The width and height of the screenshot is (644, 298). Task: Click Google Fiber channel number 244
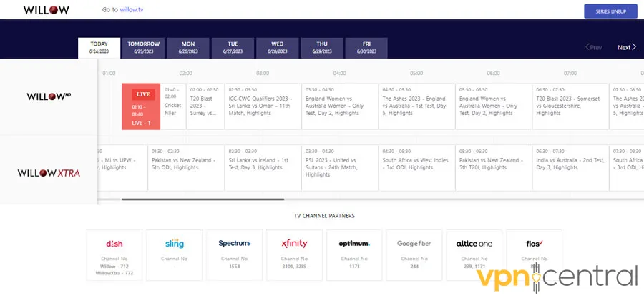tap(414, 267)
